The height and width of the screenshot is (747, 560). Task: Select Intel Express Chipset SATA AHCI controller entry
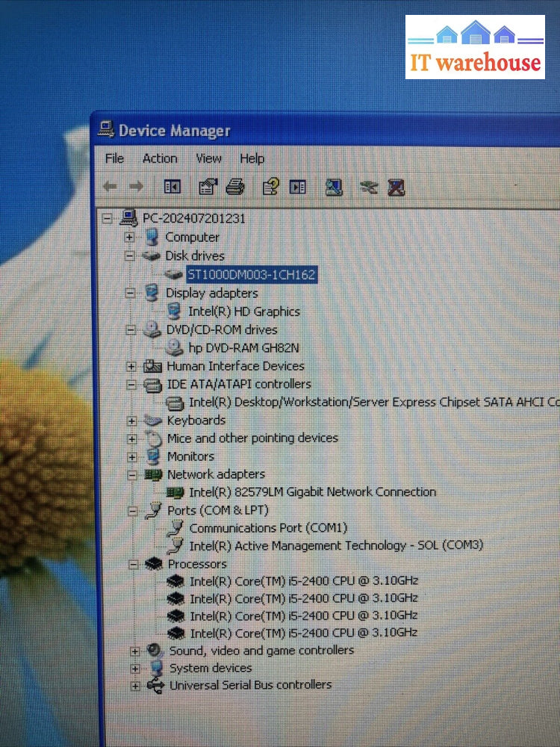374,402
